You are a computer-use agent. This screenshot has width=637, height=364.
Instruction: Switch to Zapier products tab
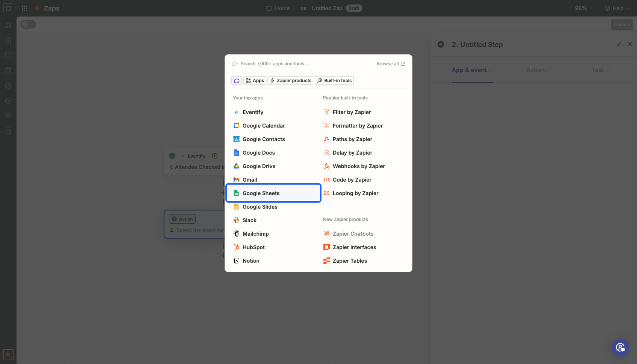pos(290,81)
